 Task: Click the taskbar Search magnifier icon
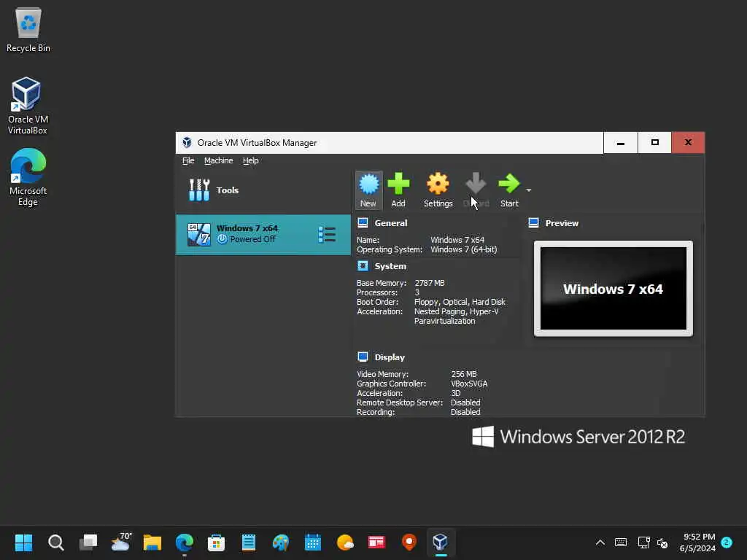click(55, 542)
